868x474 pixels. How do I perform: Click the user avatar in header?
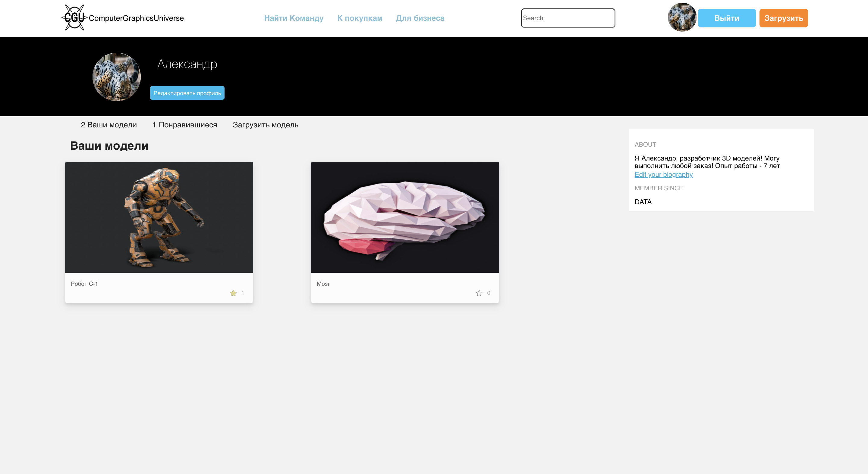[x=682, y=17]
